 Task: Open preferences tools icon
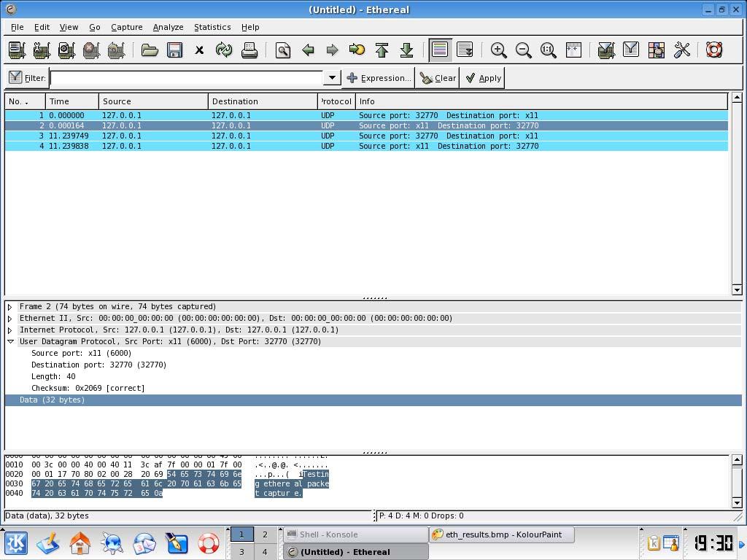tap(682, 50)
